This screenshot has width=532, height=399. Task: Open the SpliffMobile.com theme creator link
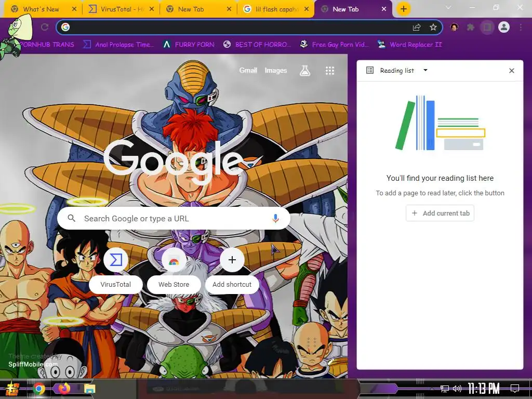click(x=33, y=364)
